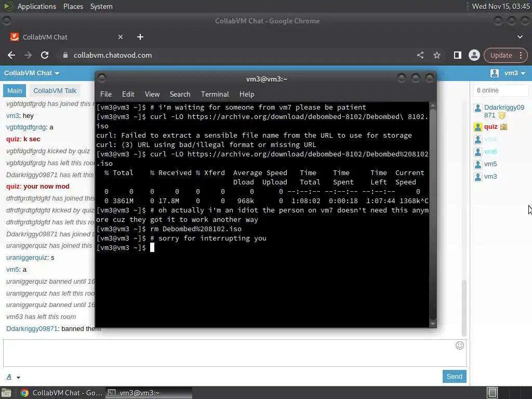
Task: Click vm3 username in the hey message
Action: [x=12, y=116]
